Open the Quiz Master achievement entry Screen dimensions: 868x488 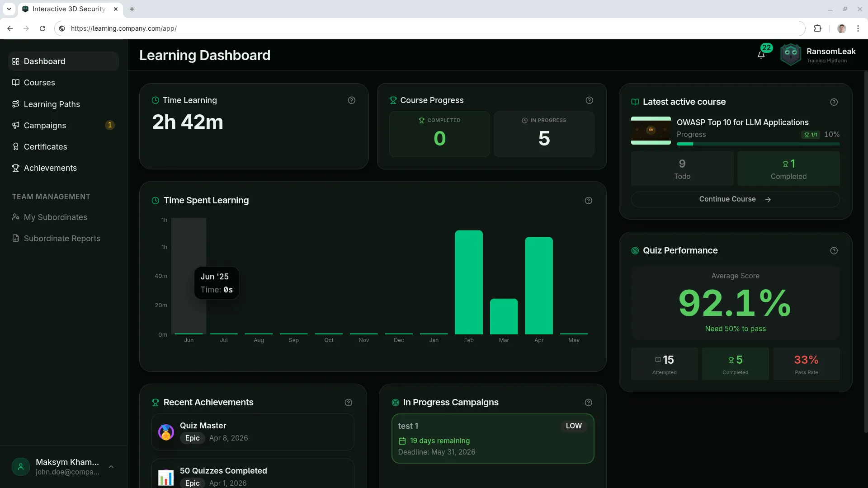point(253,432)
